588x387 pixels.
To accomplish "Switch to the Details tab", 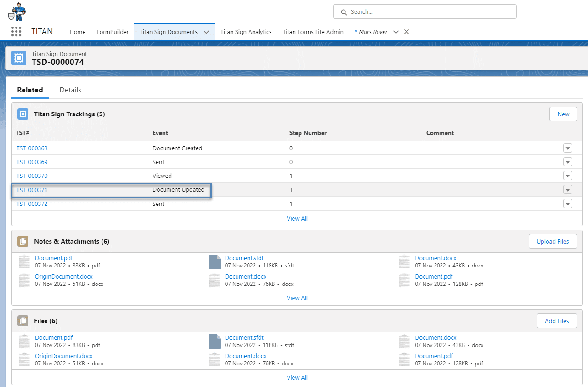I will [70, 90].
